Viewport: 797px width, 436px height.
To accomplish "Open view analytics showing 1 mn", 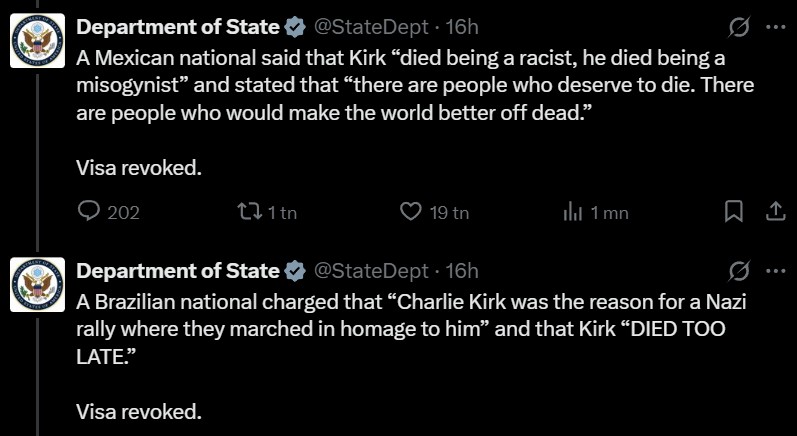I will point(573,212).
